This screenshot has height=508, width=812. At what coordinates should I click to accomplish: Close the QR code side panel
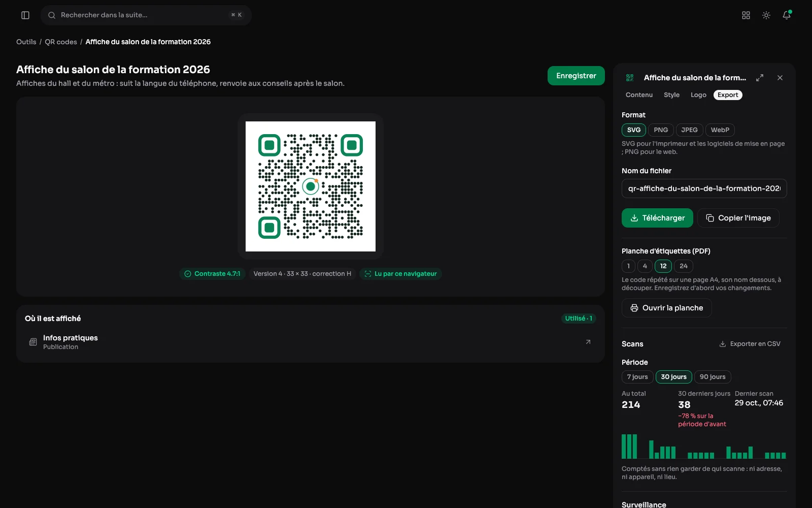coord(780,78)
